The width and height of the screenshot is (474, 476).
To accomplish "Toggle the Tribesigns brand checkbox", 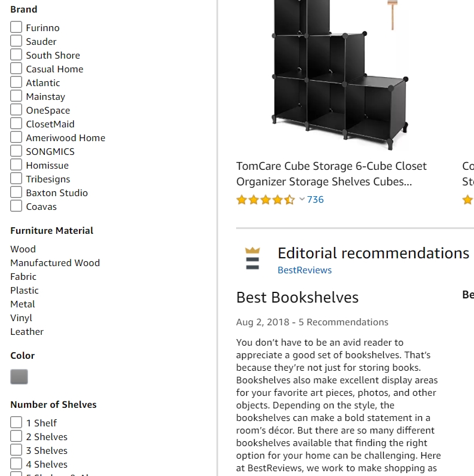I will [16, 179].
